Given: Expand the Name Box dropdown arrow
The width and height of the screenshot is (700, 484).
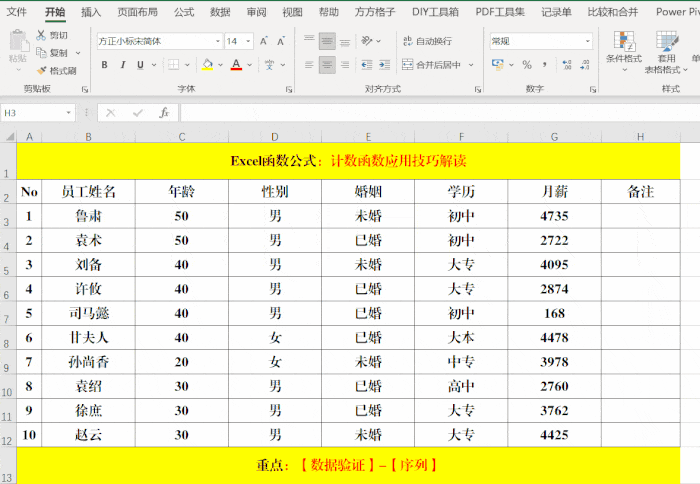Looking at the screenshot, I should pyautogui.click(x=68, y=113).
